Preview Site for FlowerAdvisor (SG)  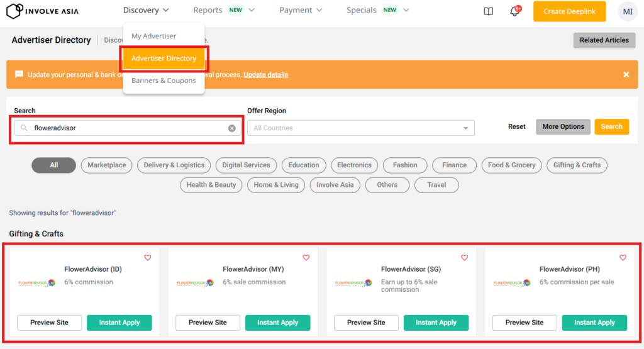tap(367, 323)
